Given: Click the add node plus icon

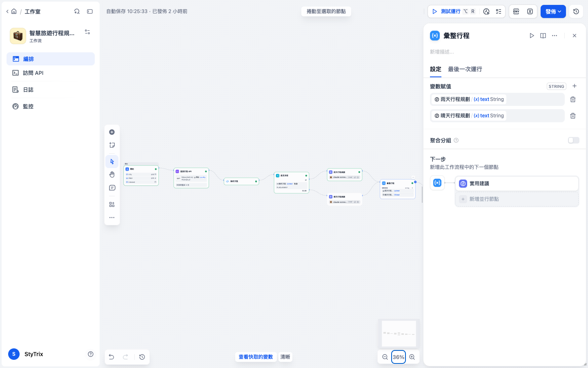Looking at the screenshot, I should 112,132.
